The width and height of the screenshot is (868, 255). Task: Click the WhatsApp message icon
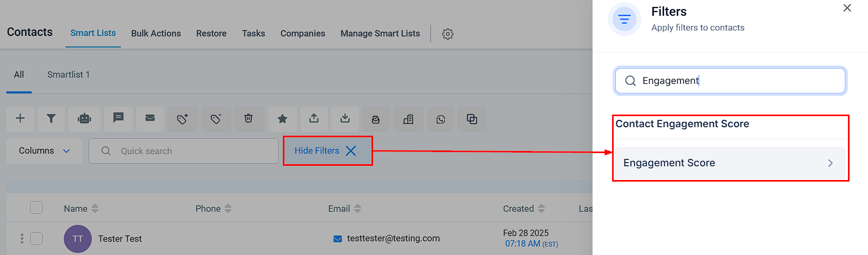(441, 119)
